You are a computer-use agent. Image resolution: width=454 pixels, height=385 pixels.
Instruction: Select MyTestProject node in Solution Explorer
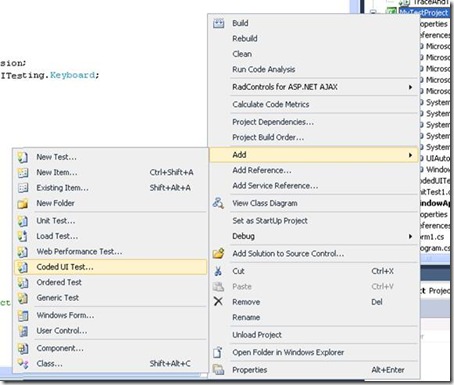[x=424, y=12]
